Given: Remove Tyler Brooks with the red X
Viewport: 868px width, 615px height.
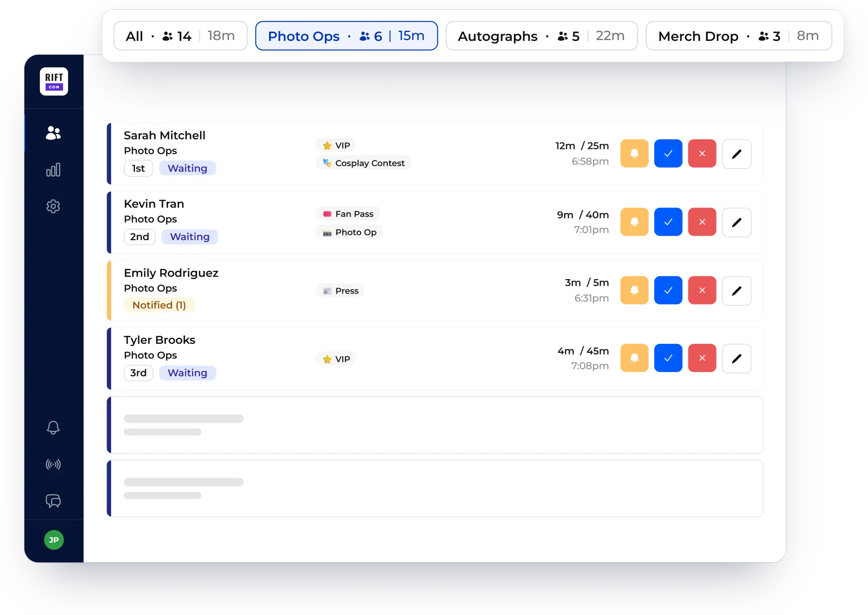Looking at the screenshot, I should pyautogui.click(x=702, y=358).
